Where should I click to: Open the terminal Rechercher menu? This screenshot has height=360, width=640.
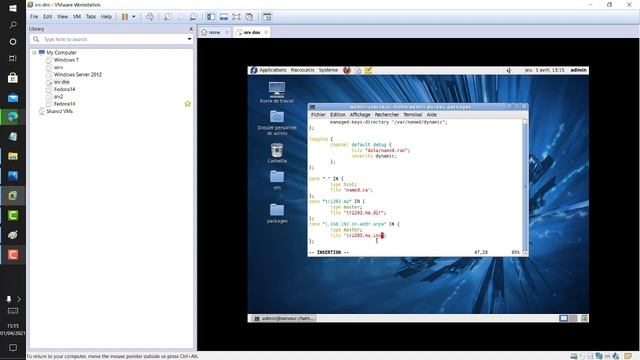pos(387,115)
